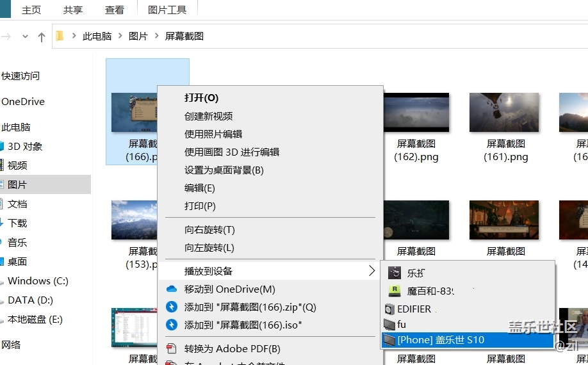588x365 pixels.
Task: Click 图片 in the address bar path
Action: point(138,36)
